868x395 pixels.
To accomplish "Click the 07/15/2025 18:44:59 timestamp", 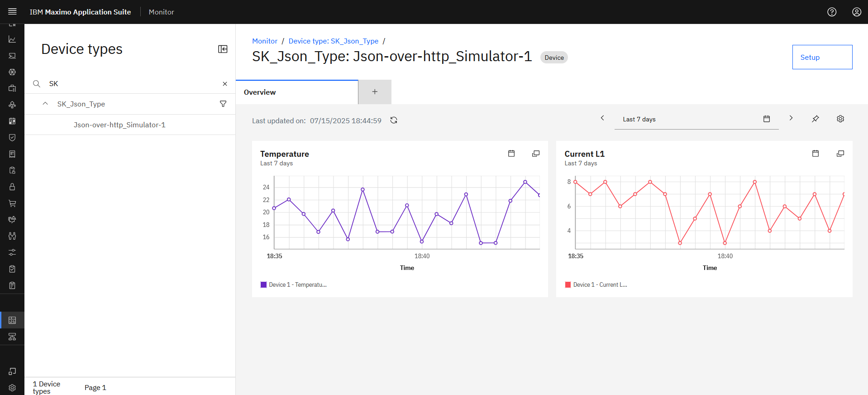I will click(346, 120).
